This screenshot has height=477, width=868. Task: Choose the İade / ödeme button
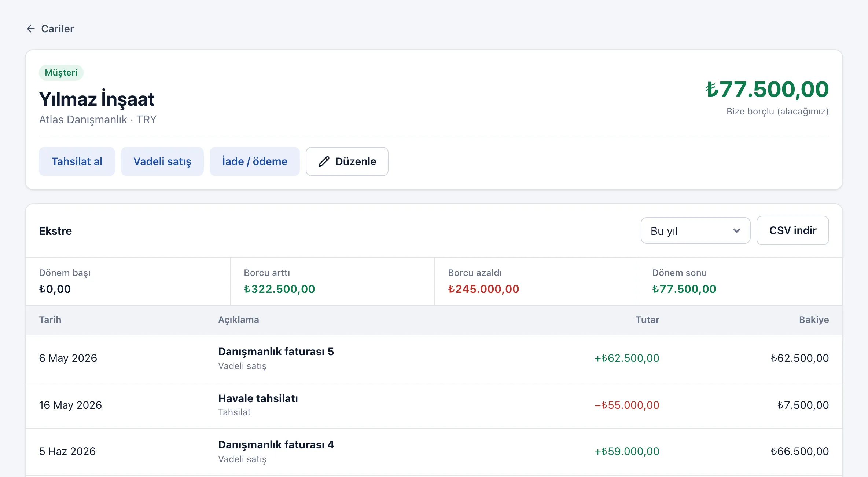[x=255, y=161]
